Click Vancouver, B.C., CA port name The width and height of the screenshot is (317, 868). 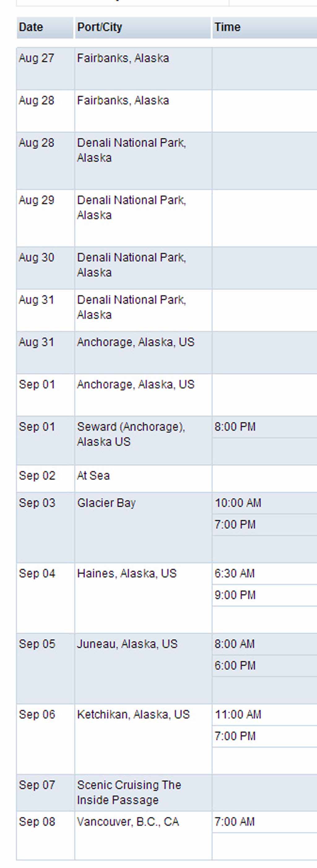[x=128, y=822]
